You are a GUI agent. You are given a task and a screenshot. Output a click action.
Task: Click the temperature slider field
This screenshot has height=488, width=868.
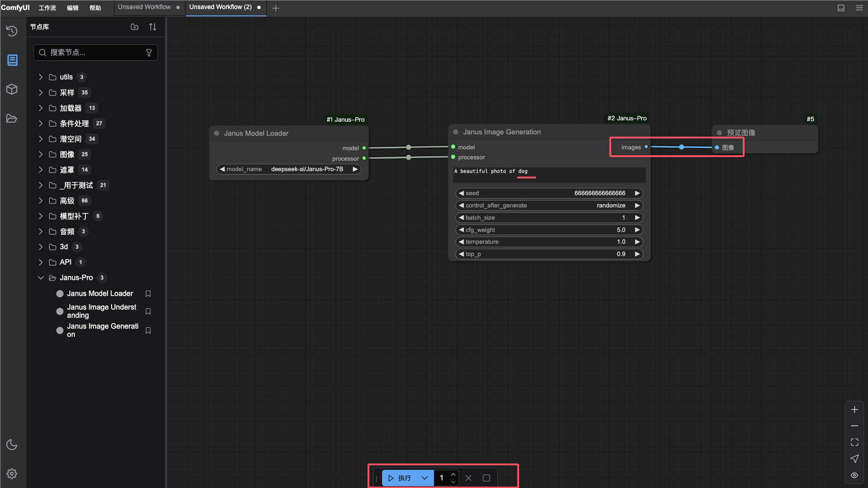(x=549, y=242)
